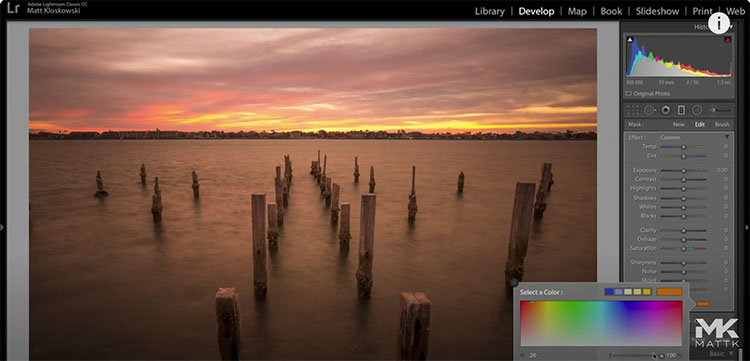Click the info circle icon
Screen dimensions: 750x361
click(x=718, y=23)
